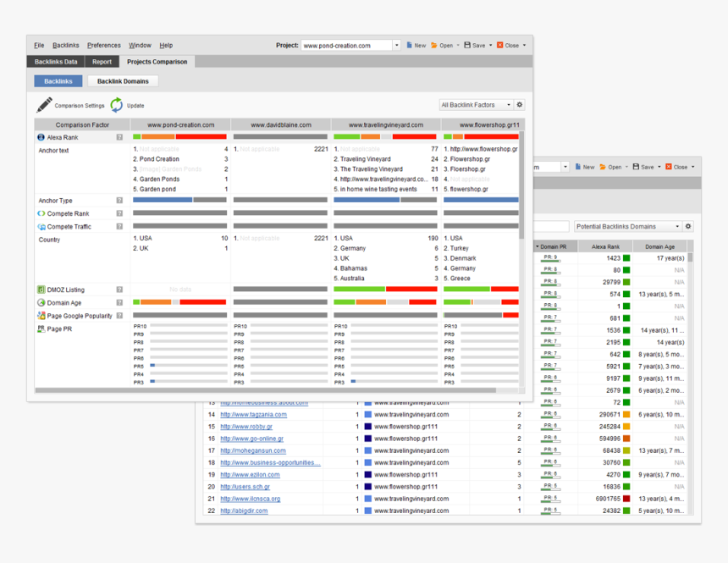Open Comparison Settings pencil icon
This screenshot has width=728, height=563.
pyautogui.click(x=45, y=105)
